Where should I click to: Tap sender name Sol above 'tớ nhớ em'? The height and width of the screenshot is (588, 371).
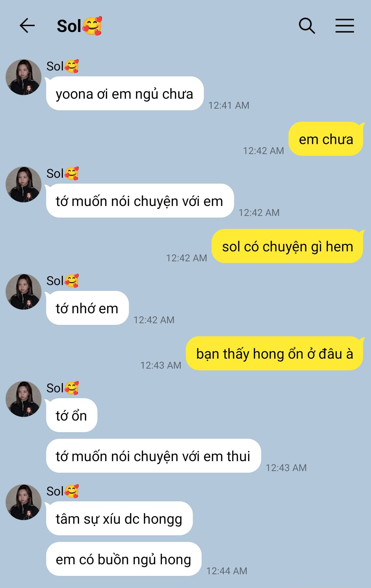coord(63,281)
